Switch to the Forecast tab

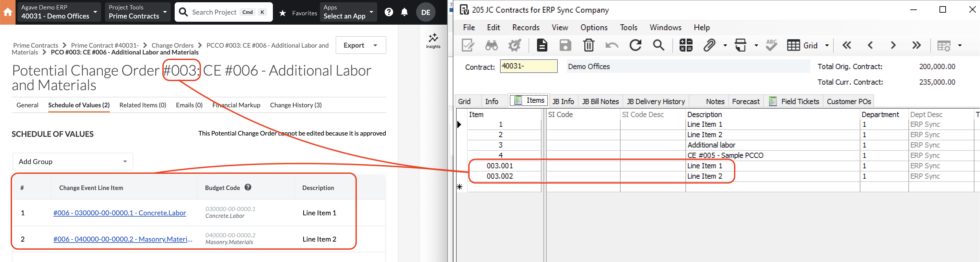(746, 101)
